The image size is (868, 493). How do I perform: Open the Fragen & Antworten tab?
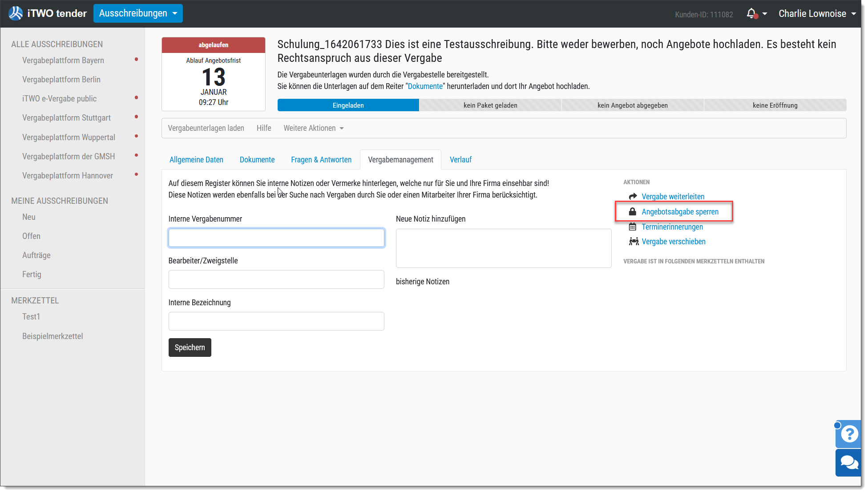point(321,160)
